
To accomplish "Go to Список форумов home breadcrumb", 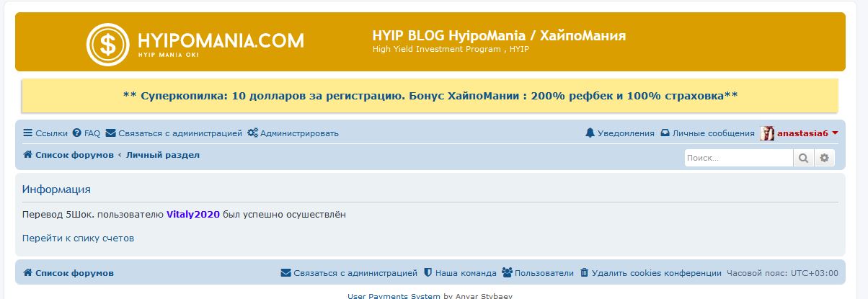I will [68, 155].
